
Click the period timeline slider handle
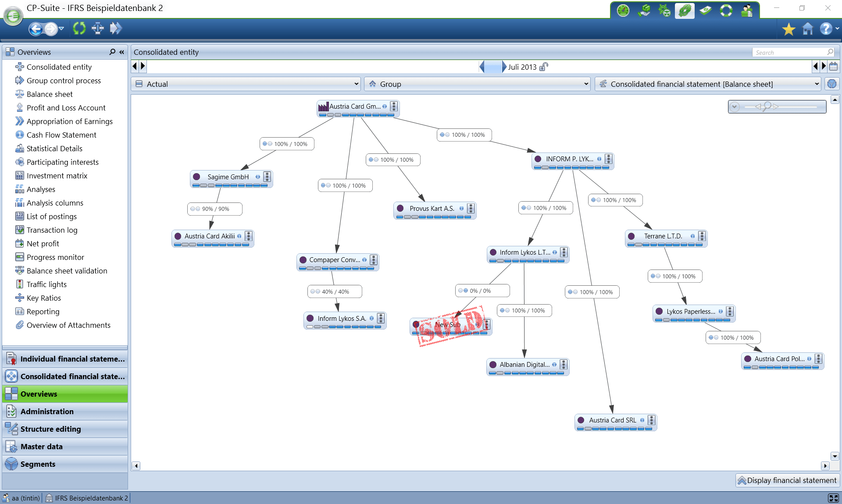(x=493, y=67)
